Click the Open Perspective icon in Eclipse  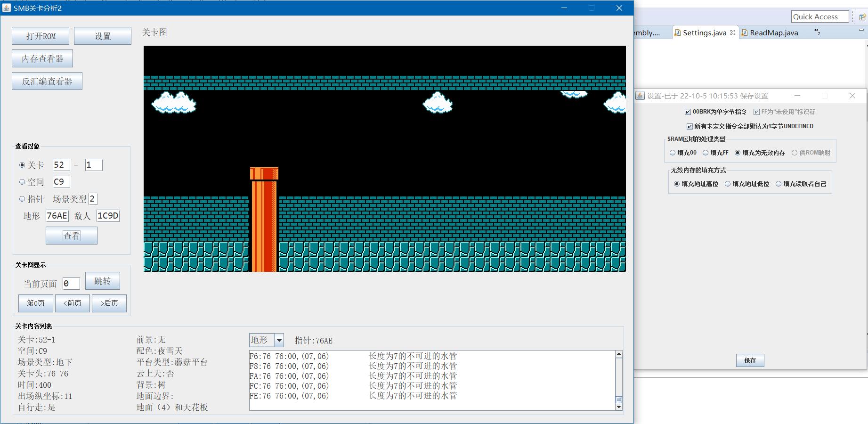[x=863, y=17]
